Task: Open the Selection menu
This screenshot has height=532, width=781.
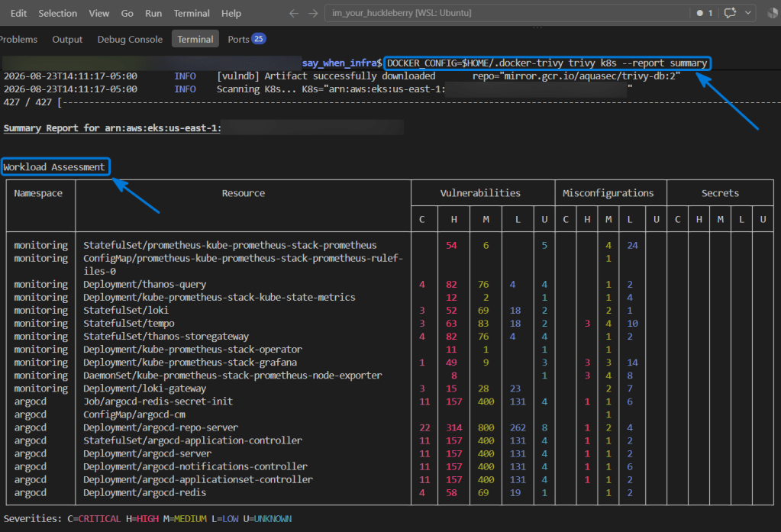Action: click(x=58, y=14)
